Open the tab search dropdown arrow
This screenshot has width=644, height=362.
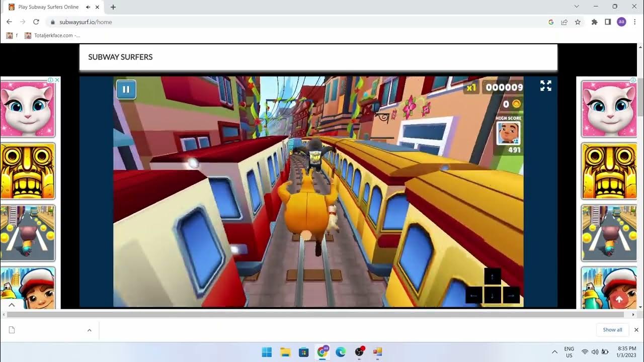(577, 7)
